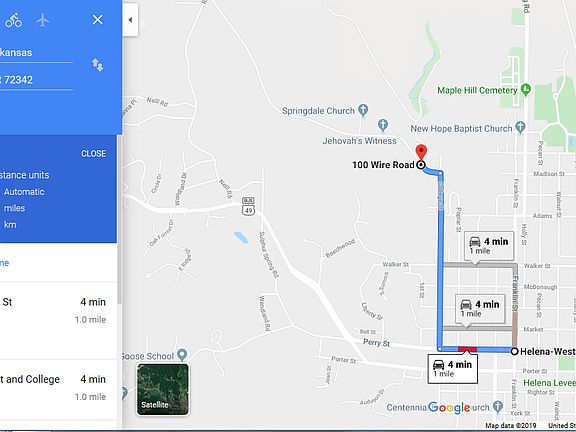The height and width of the screenshot is (432, 576).
Task: Open Maple Hill Cemetery marker
Action: point(526,90)
